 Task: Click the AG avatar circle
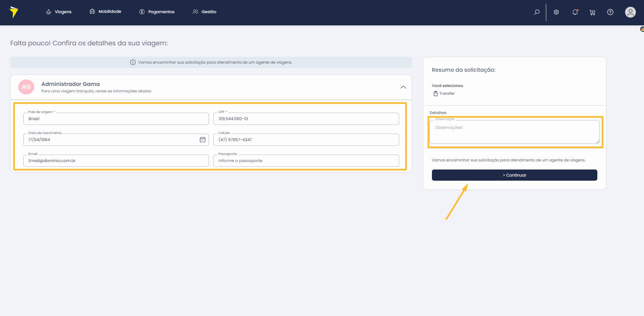pos(26,87)
